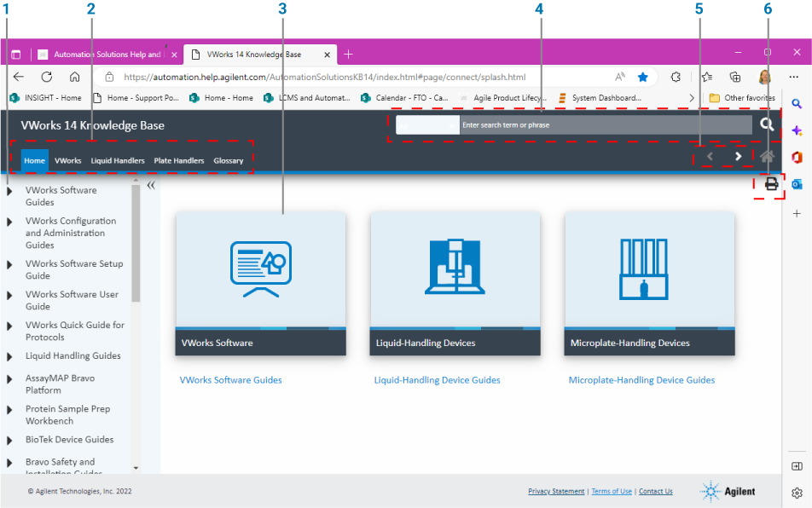Viewport: 812px width, 508px height.
Task: Open the Terms of Use link
Action: pos(612,491)
